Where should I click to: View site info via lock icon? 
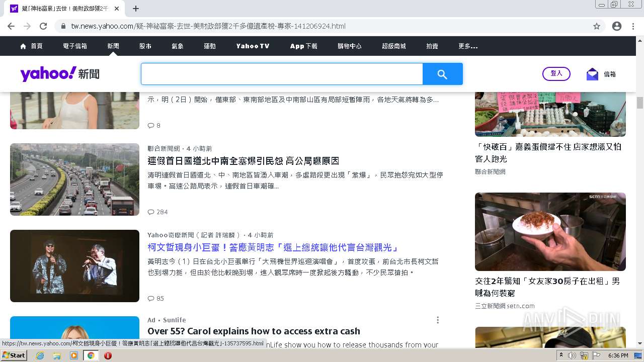point(63,26)
